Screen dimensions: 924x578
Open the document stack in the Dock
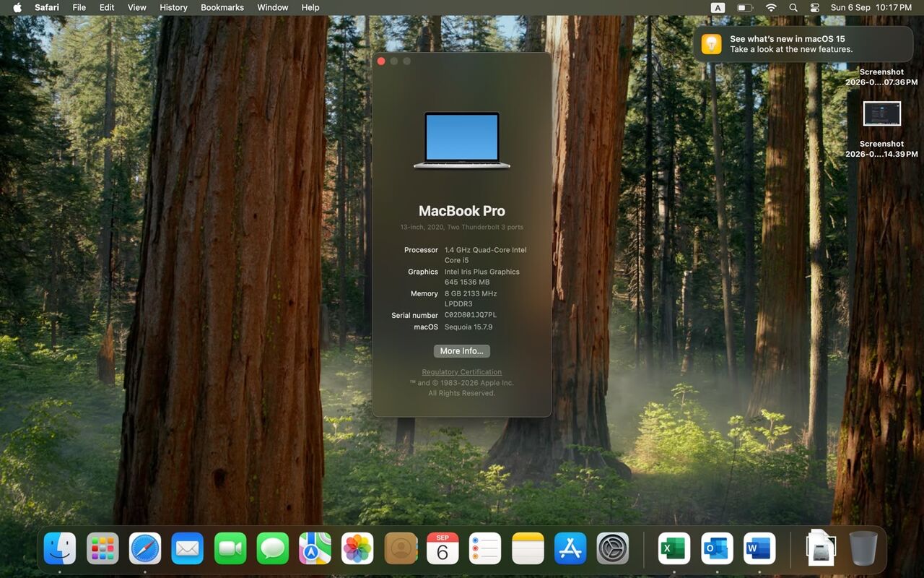tap(821, 548)
